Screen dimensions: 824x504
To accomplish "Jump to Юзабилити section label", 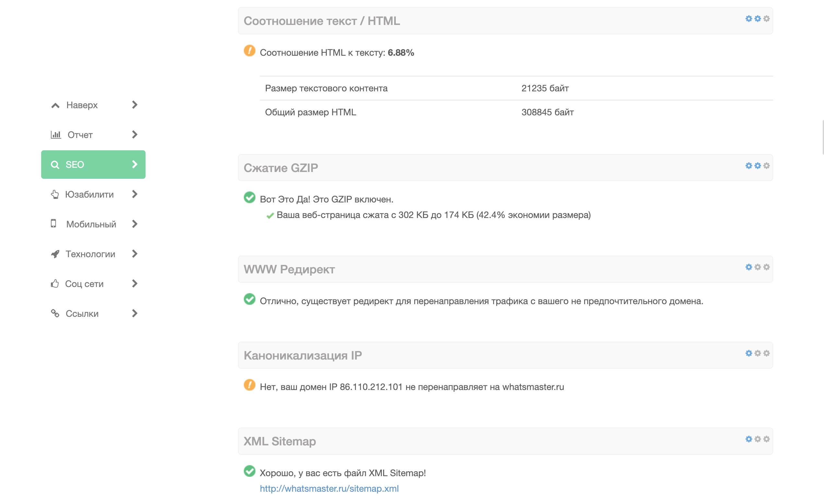I will tap(89, 195).
